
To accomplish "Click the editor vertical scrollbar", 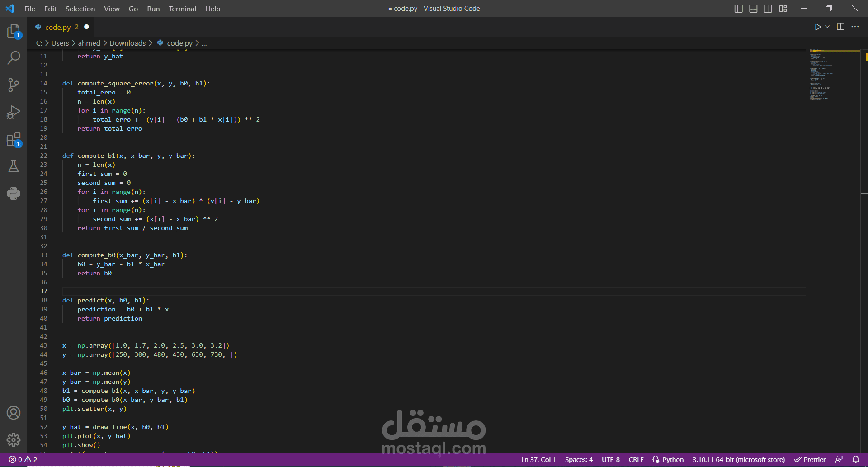I will [x=864, y=251].
